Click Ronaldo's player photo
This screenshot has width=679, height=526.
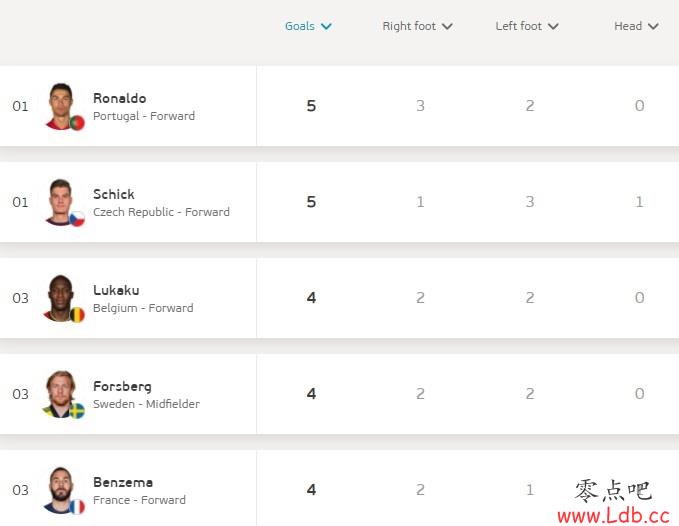click(61, 106)
